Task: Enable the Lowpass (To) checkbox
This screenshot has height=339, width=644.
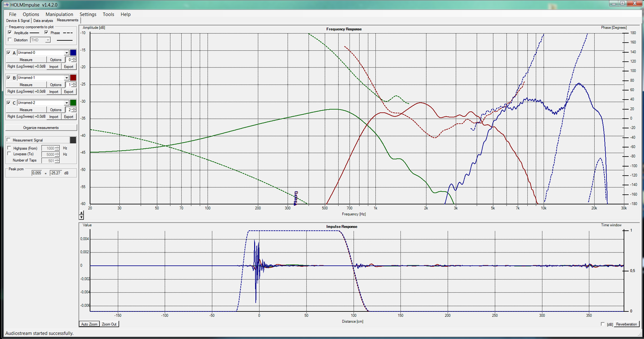Action: click(10, 154)
